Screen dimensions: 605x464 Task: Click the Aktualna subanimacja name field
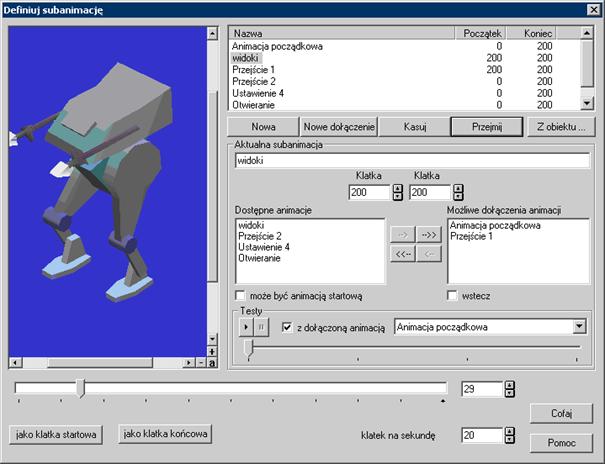pyautogui.click(x=412, y=160)
